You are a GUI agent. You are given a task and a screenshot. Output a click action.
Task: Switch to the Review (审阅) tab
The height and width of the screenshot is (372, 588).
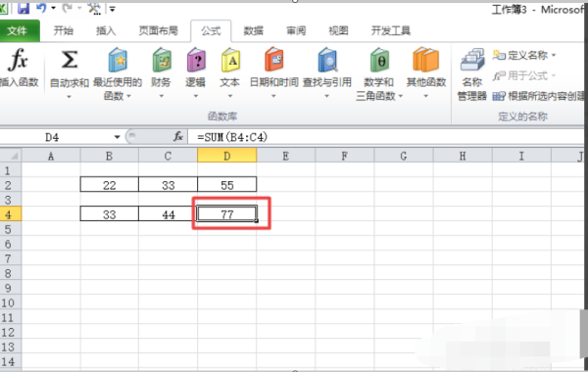[296, 30]
